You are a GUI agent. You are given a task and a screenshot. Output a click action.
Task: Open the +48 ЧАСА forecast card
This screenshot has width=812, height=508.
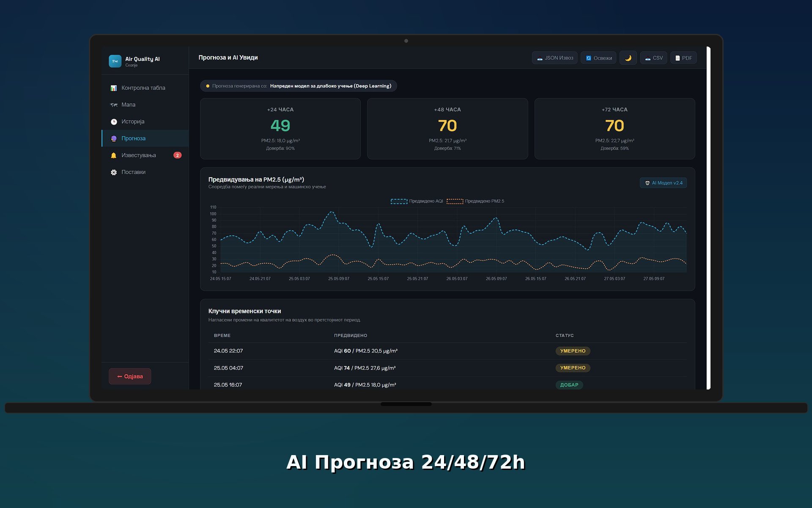pyautogui.click(x=447, y=129)
